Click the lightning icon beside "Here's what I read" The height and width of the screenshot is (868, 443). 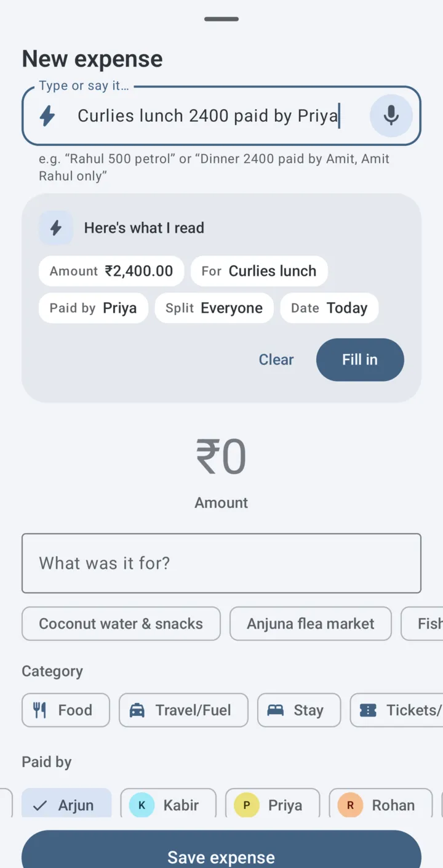[x=56, y=228]
